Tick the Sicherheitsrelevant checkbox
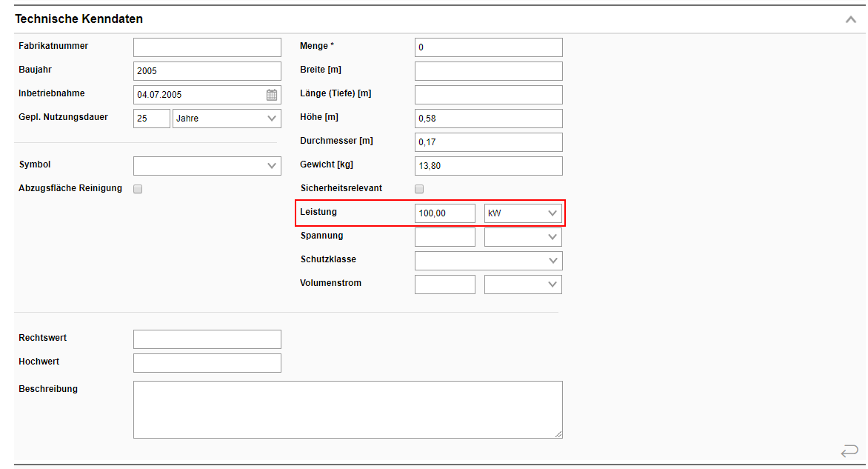This screenshot has width=868, height=469. point(419,189)
